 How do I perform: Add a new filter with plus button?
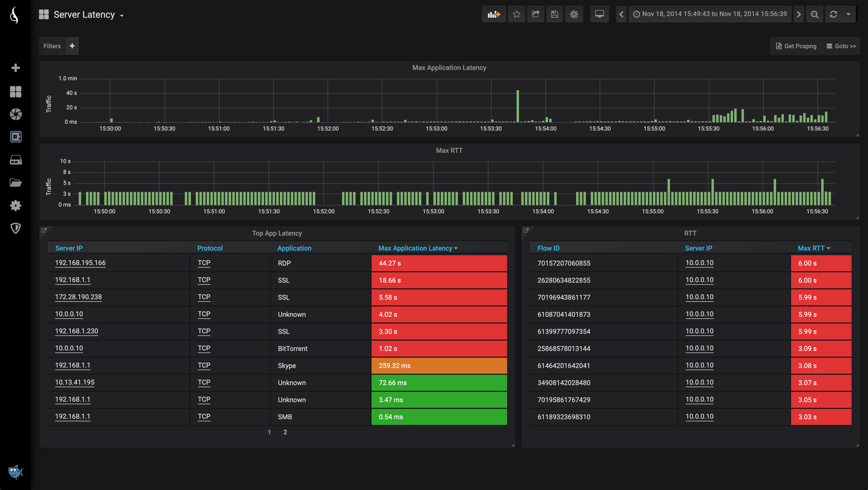tap(72, 46)
